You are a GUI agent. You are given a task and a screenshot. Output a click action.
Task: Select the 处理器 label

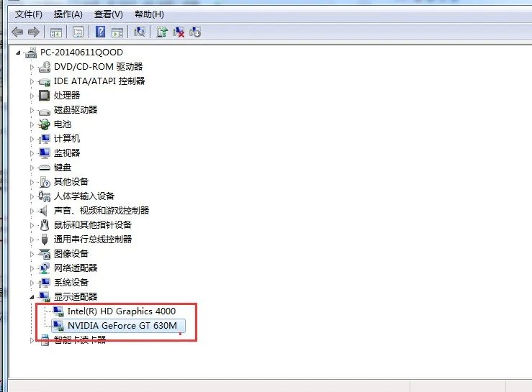(67, 96)
